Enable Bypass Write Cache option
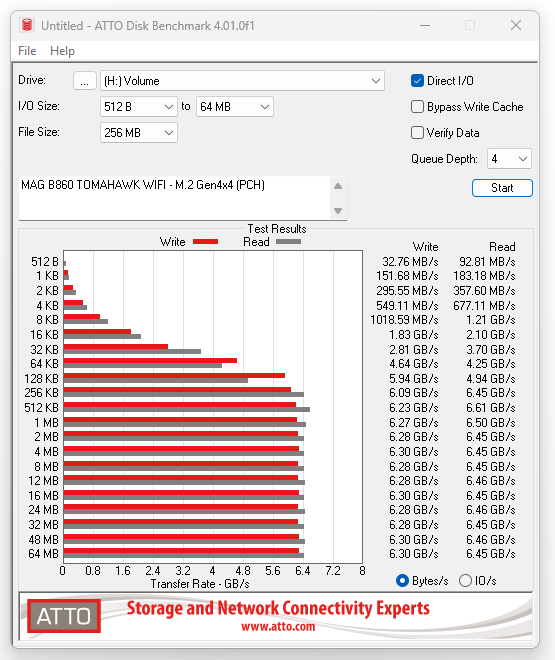555x660 pixels. coord(417,106)
